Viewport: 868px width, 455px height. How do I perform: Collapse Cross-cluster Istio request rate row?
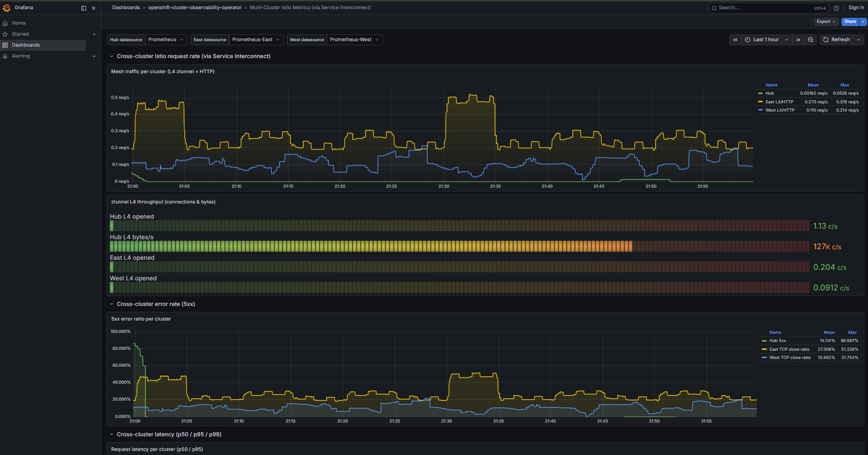pyautogui.click(x=194, y=56)
